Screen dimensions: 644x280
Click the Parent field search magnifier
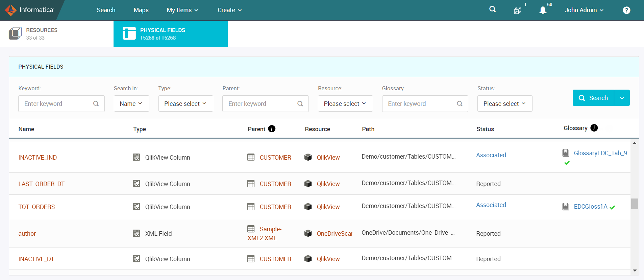pyautogui.click(x=300, y=104)
